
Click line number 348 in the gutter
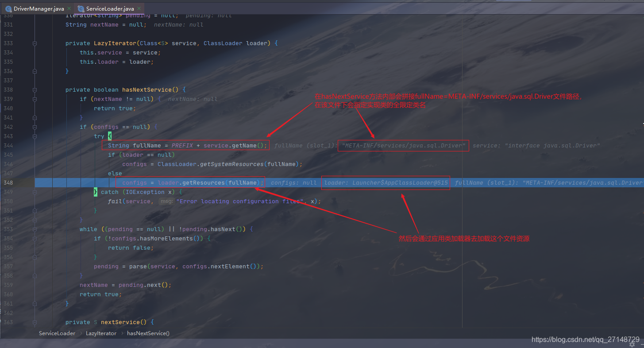(8, 183)
